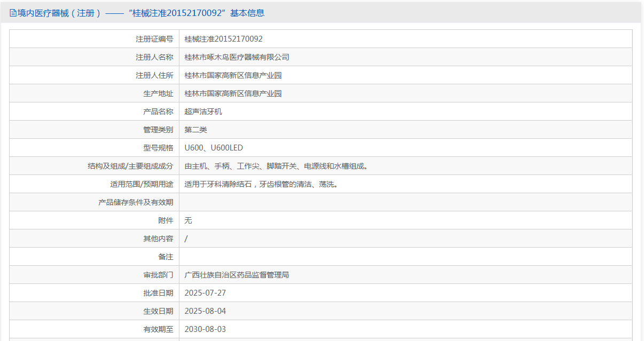Click the 管理类别 label
Screen dimensions: 644x341
pyautogui.click(x=158, y=130)
